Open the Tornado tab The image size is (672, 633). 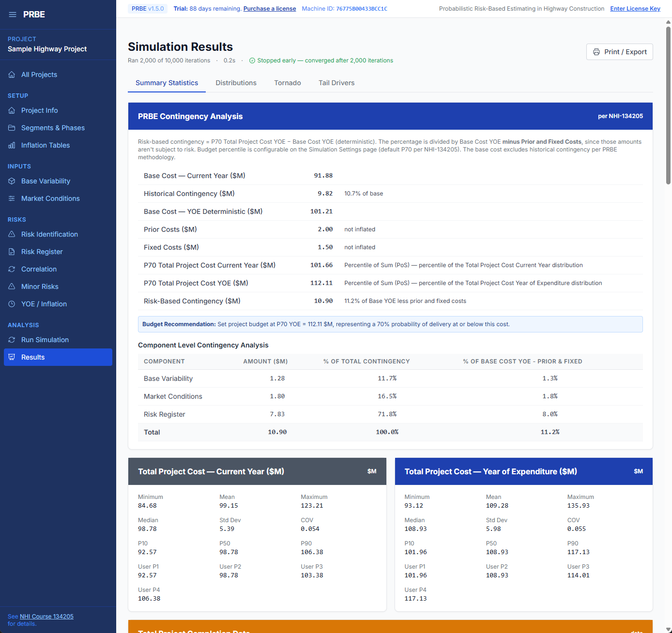287,83
